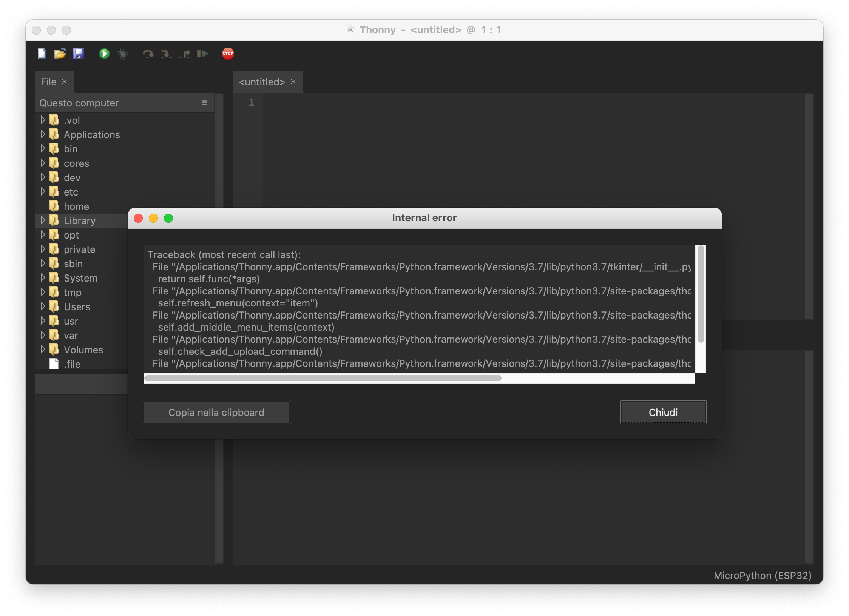Screen dimensions: 849x616
Task: Run the current script with green play icon
Action: [x=104, y=54]
